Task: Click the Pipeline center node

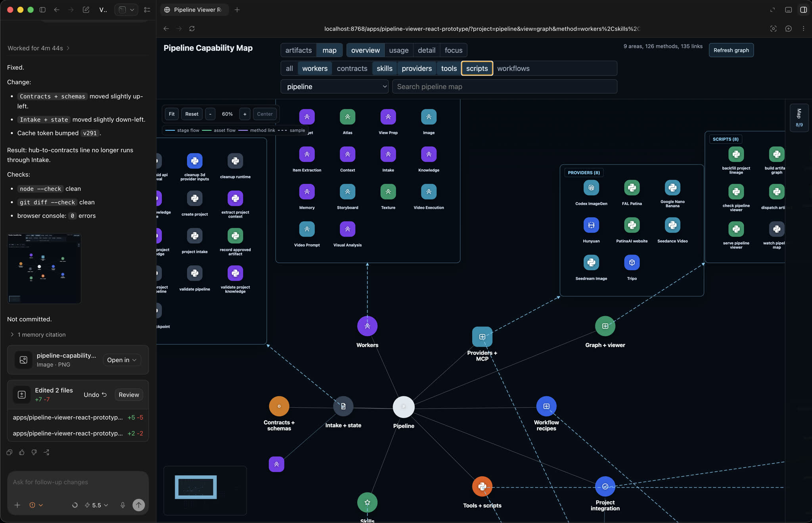Action: click(x=404, y=407)
